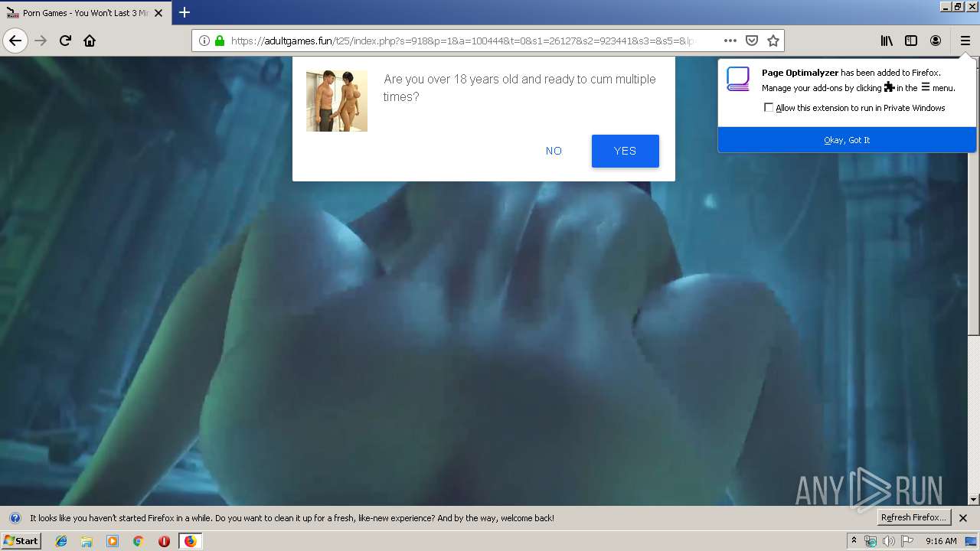Image resolution: width=980 pixels, height=551 pixels.
Task: Enable extension in Private Windows checkbox
Action: click(x=769, y=108)
